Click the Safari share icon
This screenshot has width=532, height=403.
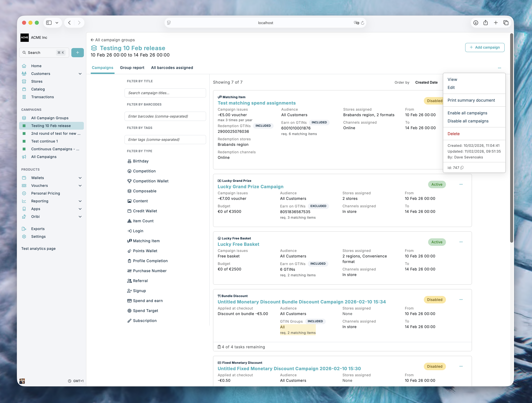point(486,23)
